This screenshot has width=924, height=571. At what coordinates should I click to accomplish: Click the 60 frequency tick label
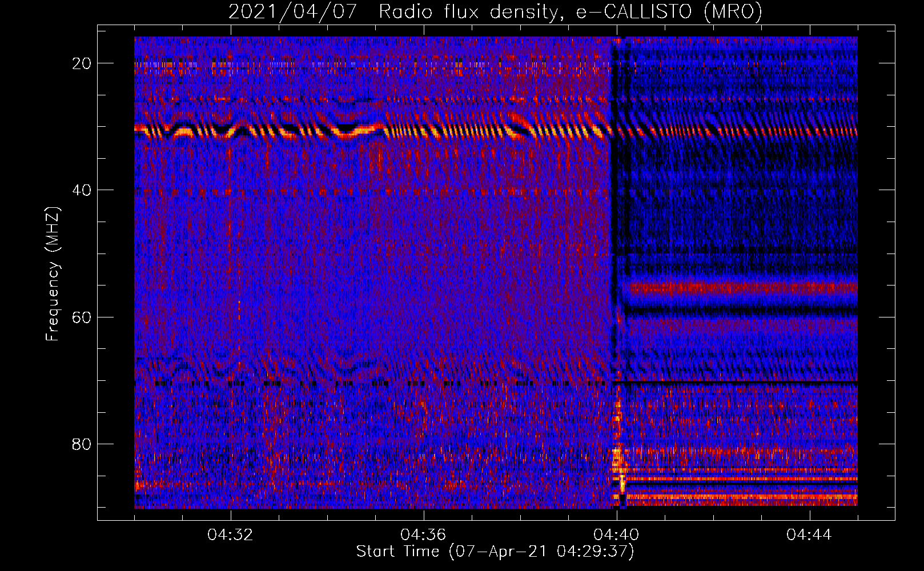click(x=82, y=317)
